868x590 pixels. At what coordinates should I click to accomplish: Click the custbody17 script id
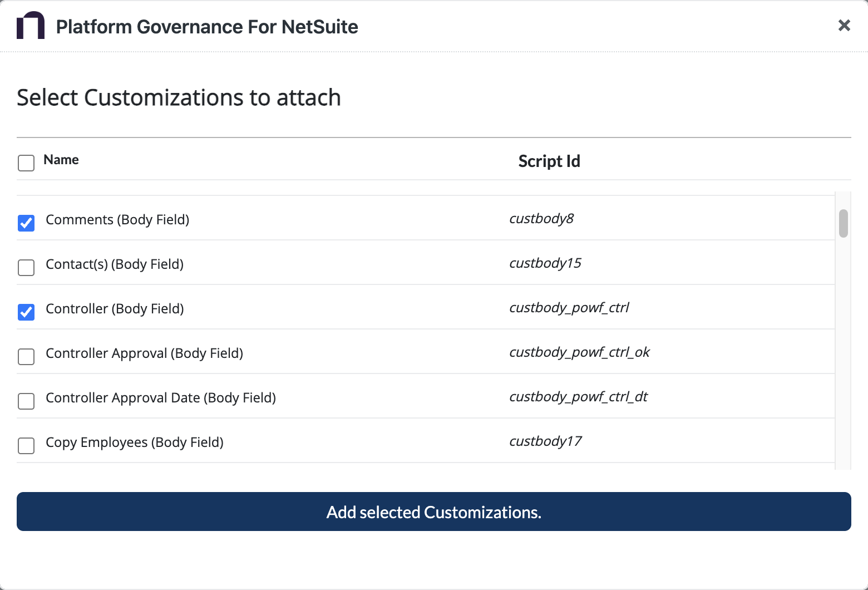tap(545, 441)
